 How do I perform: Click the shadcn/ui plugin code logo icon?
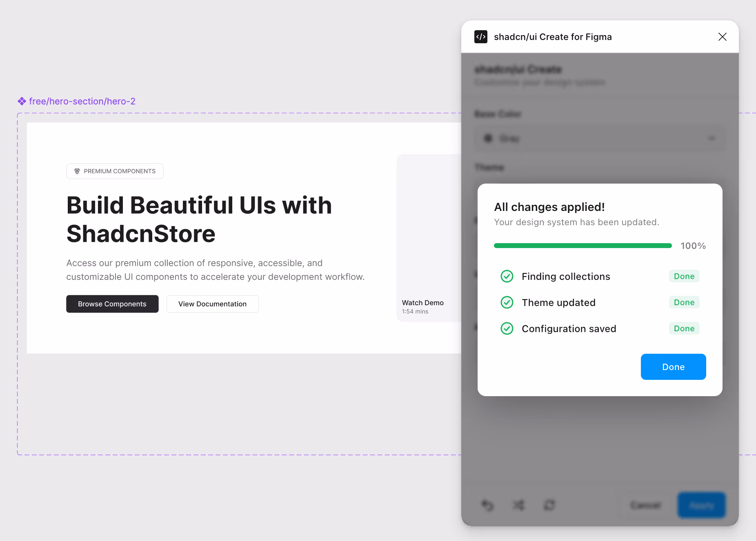[481, 37]
